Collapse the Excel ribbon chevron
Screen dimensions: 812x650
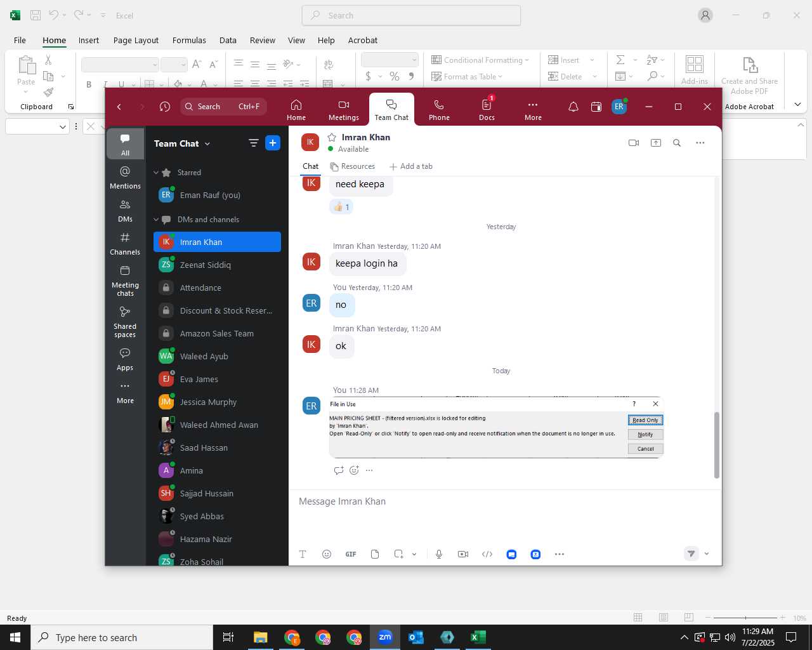(798, 104)
